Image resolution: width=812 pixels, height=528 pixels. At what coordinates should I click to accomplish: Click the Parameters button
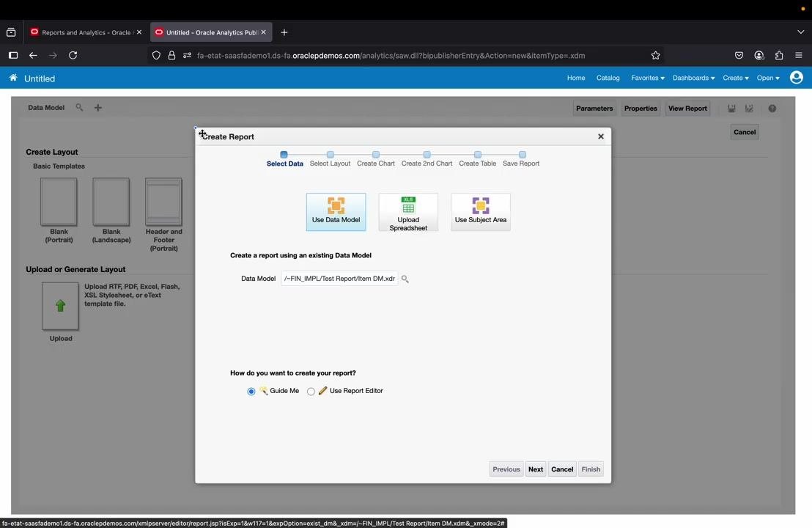(x=594, y=109)
